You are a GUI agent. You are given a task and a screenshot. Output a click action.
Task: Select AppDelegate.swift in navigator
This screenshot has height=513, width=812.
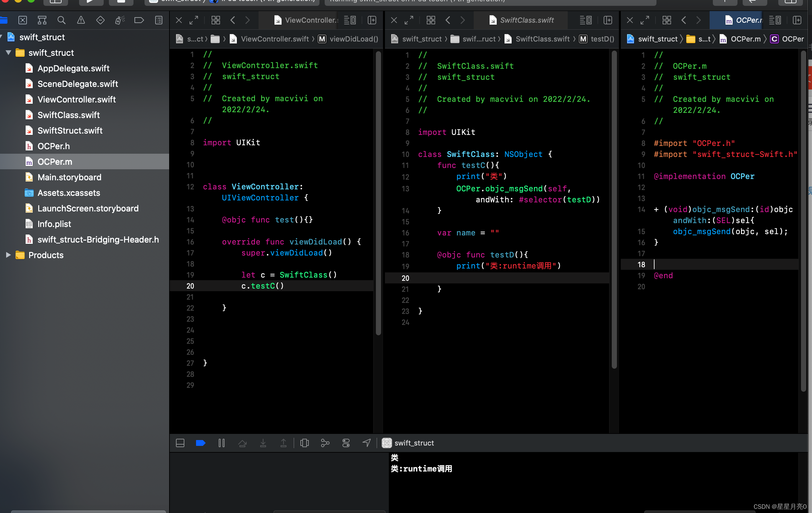tap(74, 68)
